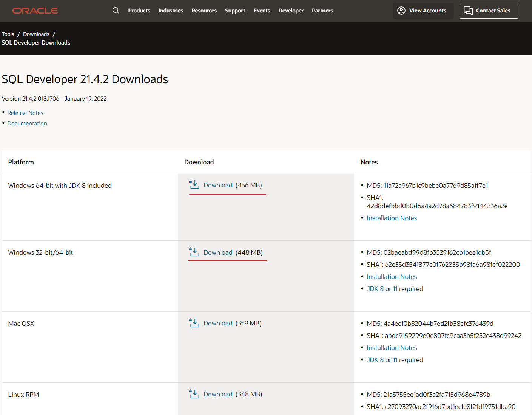532x415 pixels.
Task: Click the Oracle logo
Action: click(35, 11)
